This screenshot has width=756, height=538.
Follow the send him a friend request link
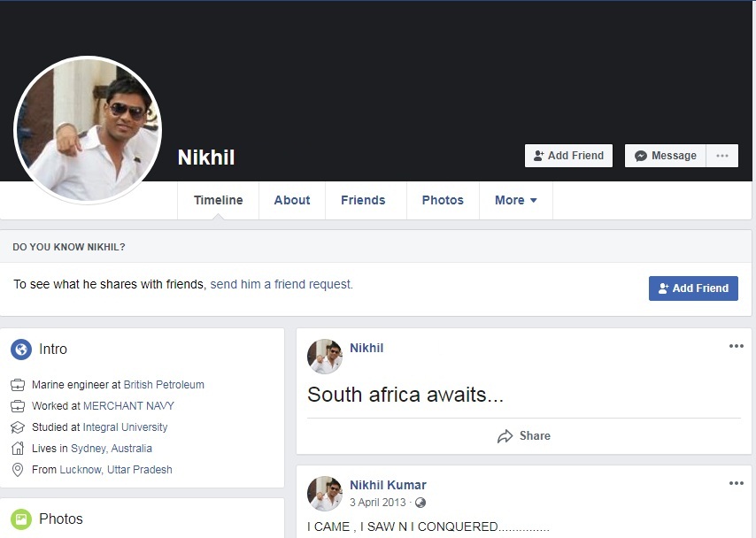click(x=282, y=285)
